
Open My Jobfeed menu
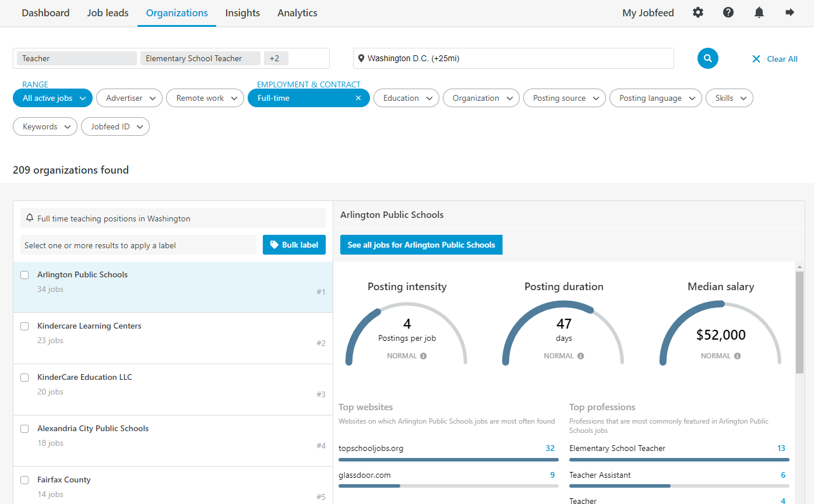648,13
